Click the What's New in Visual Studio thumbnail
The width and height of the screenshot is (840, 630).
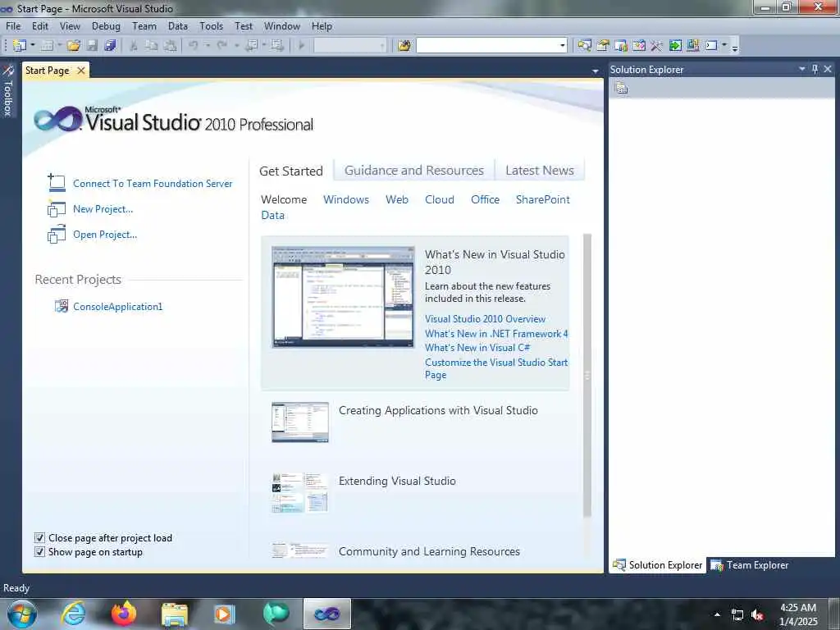click(343, 297)
